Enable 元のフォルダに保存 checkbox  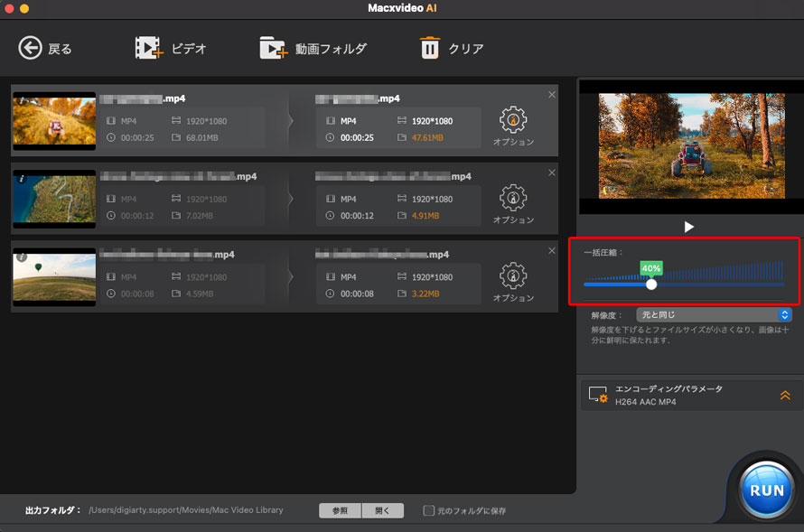[429, 510]
